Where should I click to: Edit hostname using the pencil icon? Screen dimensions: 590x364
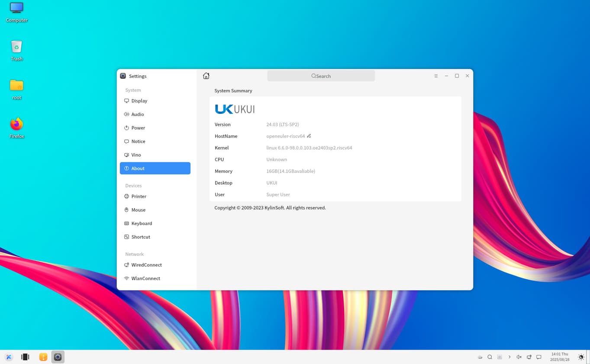pos(309,136)
